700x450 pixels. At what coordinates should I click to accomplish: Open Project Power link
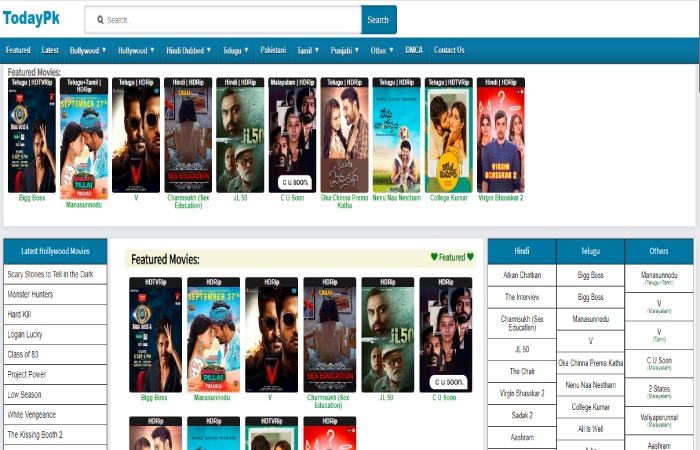point(55,375)
